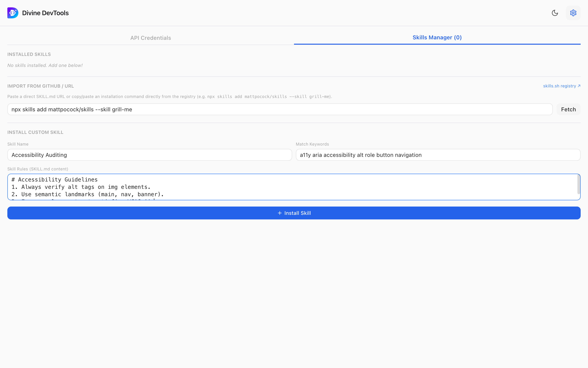Open settings via the gear icon
This screenshot has height=368, width=588.
click(x=573, y=13)
